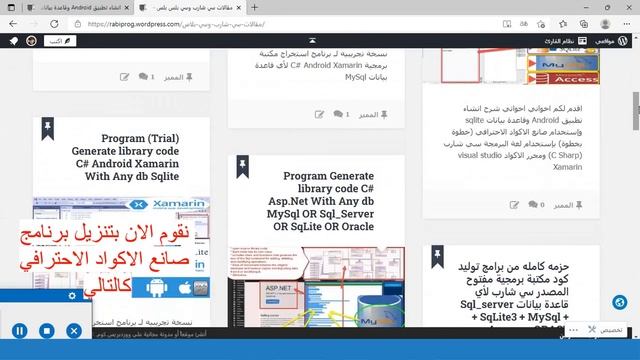Open نظام القارئ reader
Screen dimensions: 640x360
pos(565,41)
